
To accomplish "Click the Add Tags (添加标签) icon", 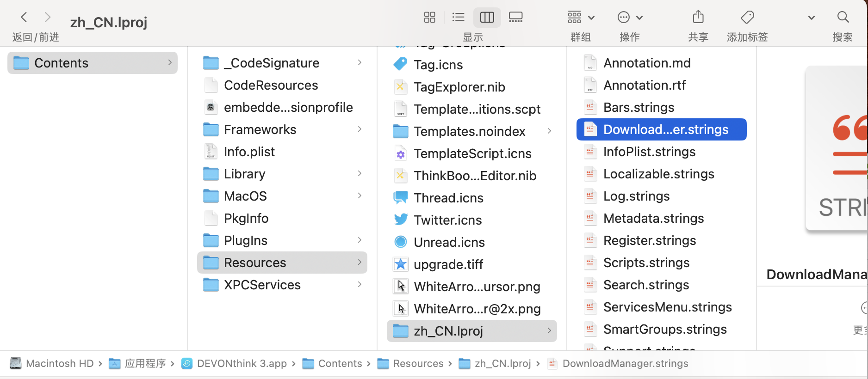I will click(x=747, y=18).
